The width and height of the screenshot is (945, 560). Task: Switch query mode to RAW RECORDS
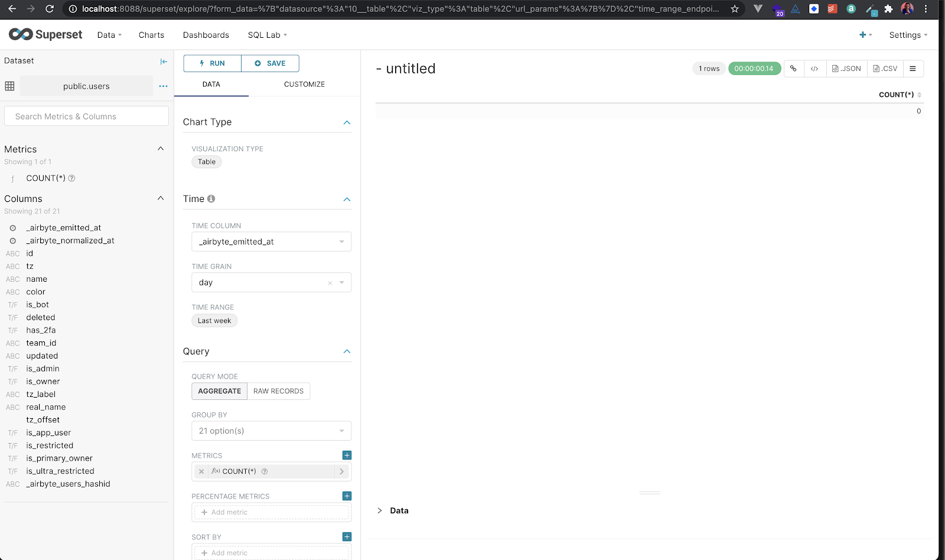[x=278, y=391]
